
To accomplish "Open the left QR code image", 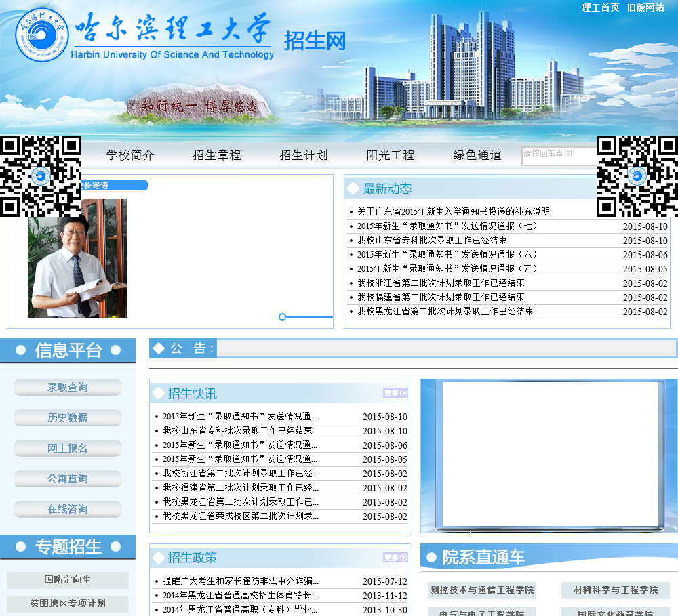I will tap(41, 176).
